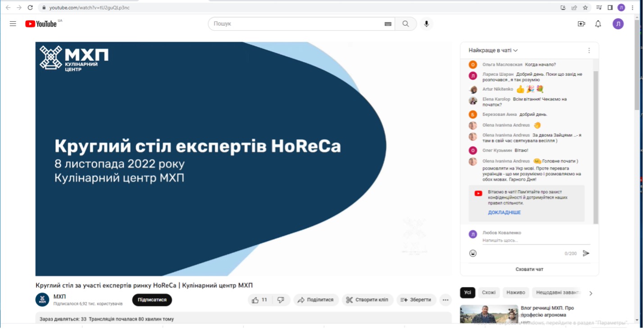Click the МХП channel avatar

tap(42, 300)
